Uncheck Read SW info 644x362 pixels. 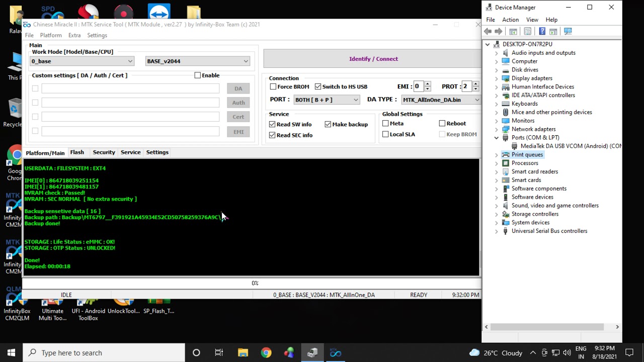click(272, 124)
